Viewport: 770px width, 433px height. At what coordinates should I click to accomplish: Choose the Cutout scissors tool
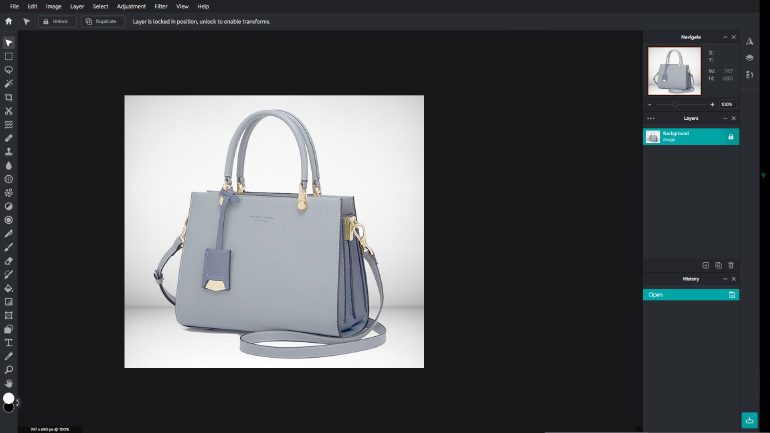(9, 111)
